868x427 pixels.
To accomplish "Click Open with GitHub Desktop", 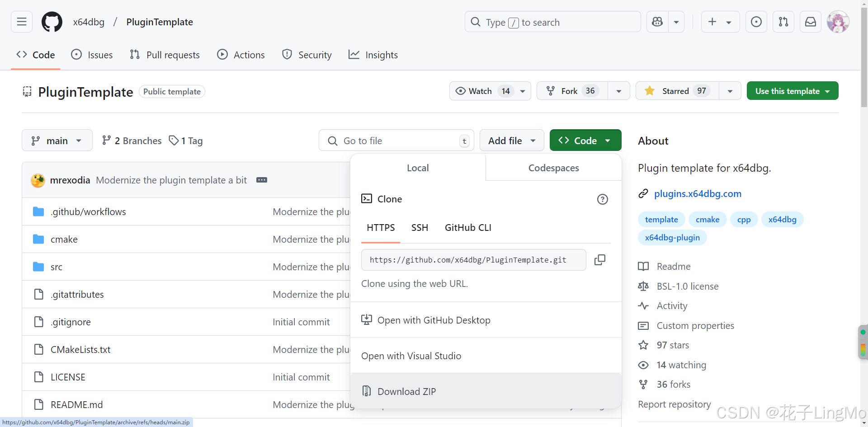I will coord(486,320).
